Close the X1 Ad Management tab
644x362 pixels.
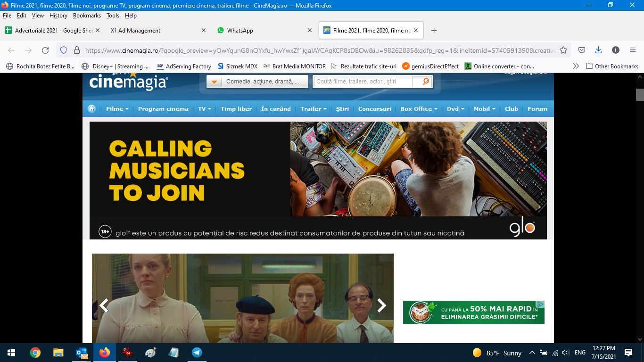[204, 30]
